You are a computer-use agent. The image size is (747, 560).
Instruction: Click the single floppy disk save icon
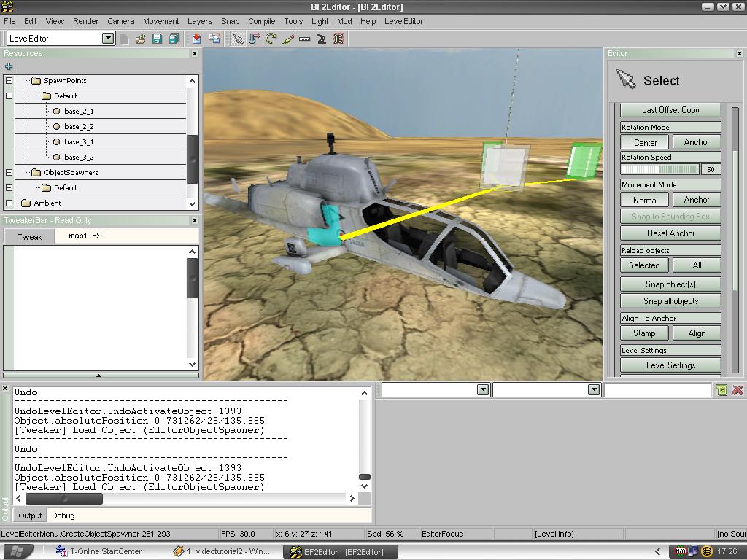(157, 39)
